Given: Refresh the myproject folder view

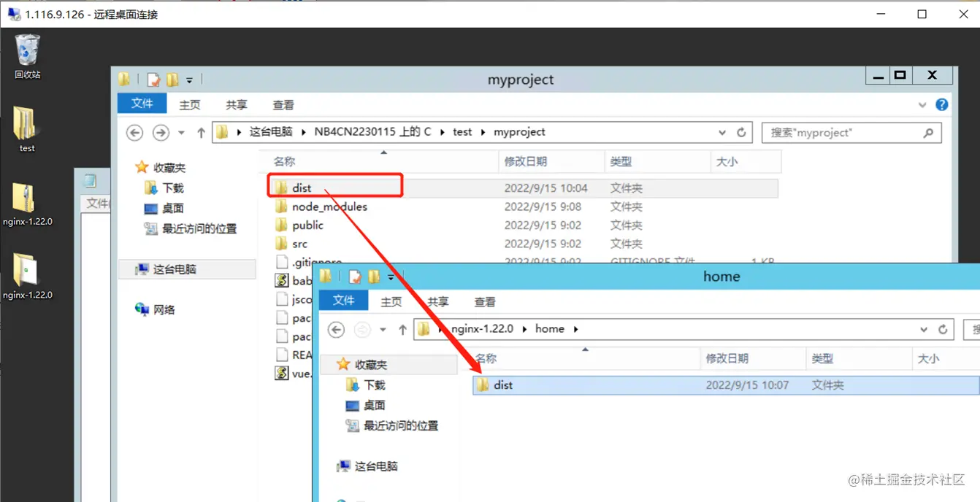Looking at the screenshot, I should (741, 133).
